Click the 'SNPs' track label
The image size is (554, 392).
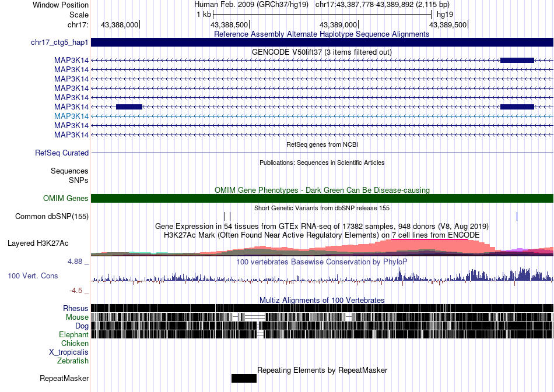click(x=79, y=181)
